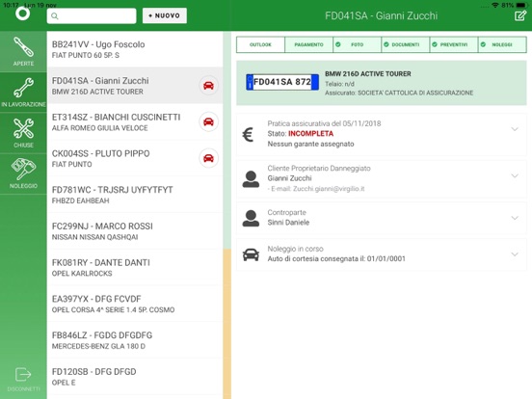Click the edit pencil icon in header
The height and width of the screenshot is (399, 532).
pos(520,15)
